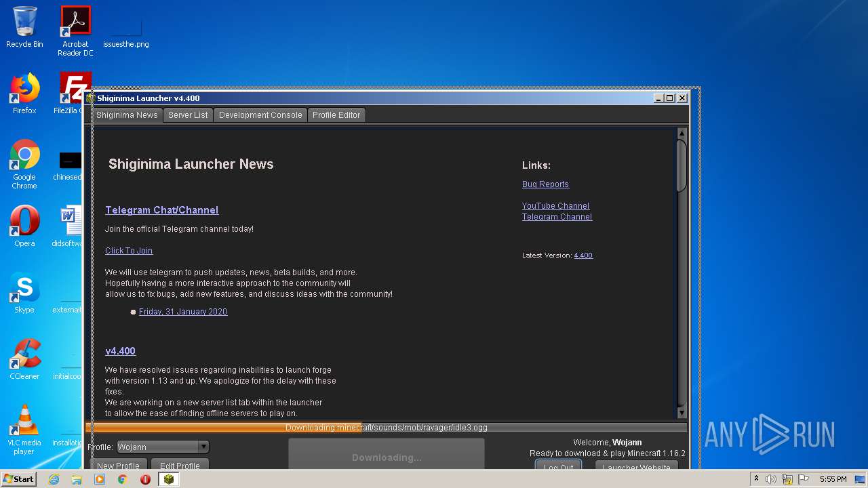Screen dimensions: 868x488
Task: Open the Chrome taskbar icon
Action: [123, 479]
